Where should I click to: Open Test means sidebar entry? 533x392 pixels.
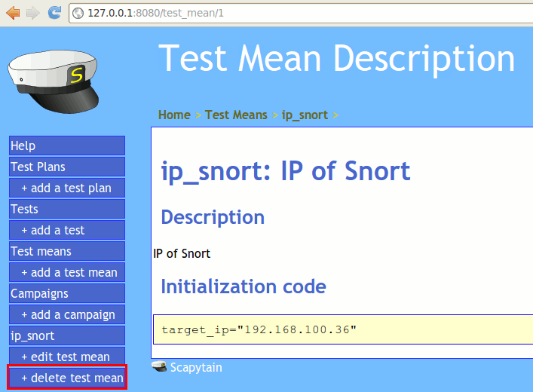(x=66, y=251)
